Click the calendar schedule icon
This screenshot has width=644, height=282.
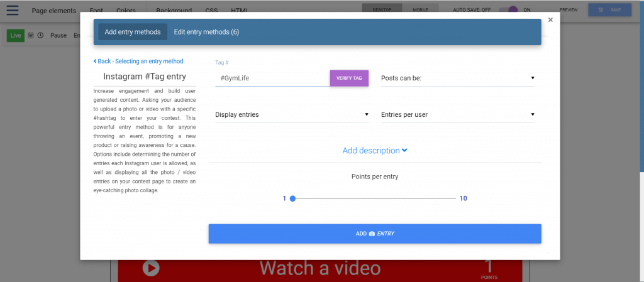coord(31,36)
